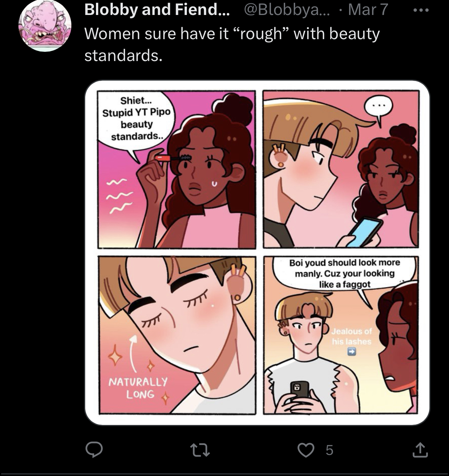The image size is (449, 476).
Task: Click the blue phone in the top-right panel
Action: click(362, 231)
